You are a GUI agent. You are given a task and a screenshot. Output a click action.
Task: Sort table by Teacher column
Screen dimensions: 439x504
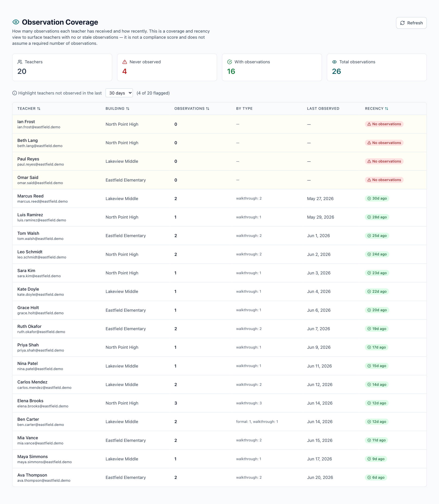pyautogui.click(x=29, y=109)
